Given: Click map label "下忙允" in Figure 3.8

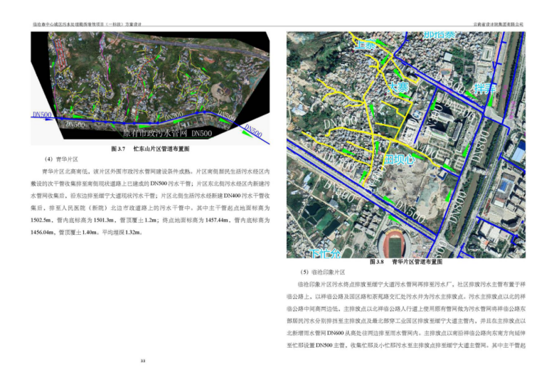Looking at the screenshot, I should [x=324, y=253].
